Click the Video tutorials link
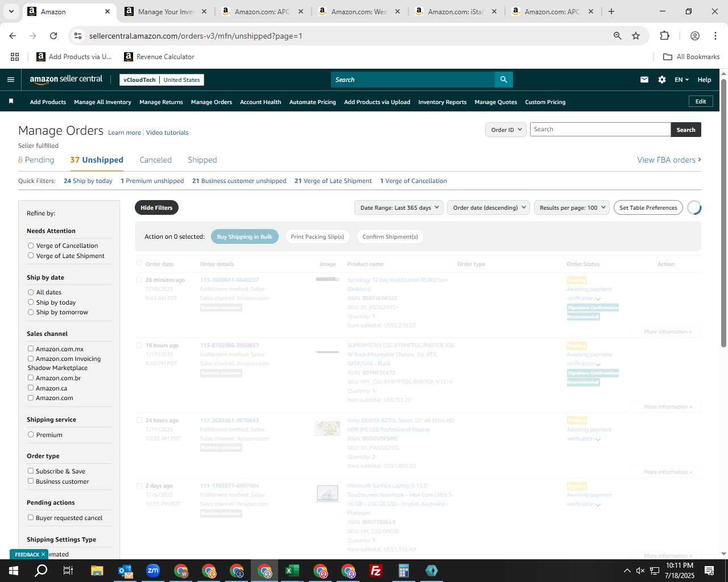The image size is (728, 582). tap(167, 132)
